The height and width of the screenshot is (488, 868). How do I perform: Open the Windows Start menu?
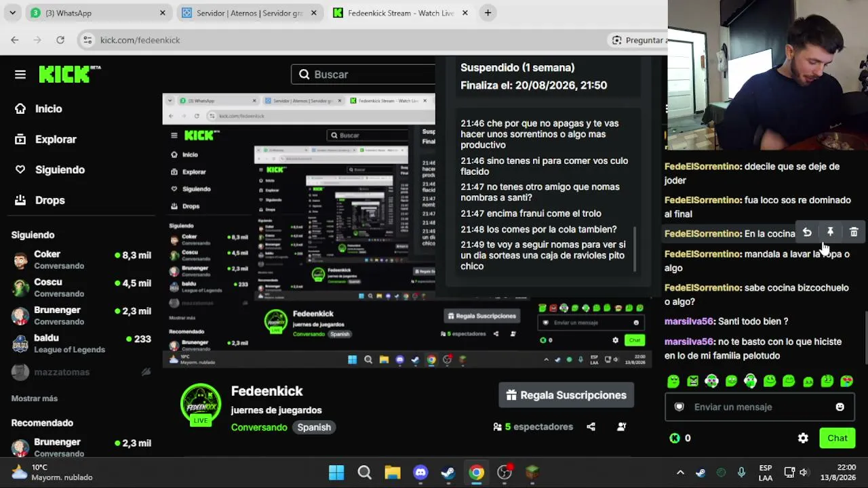pyautogui.click(x=336, y=472)
